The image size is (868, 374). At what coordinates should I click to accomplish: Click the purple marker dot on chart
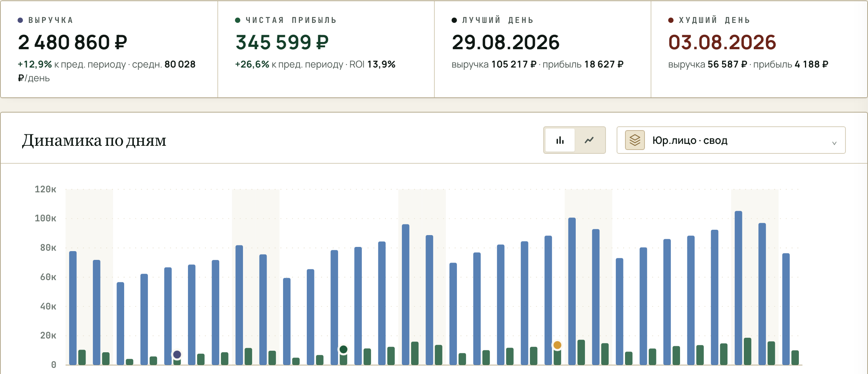[x=177, y=355]
